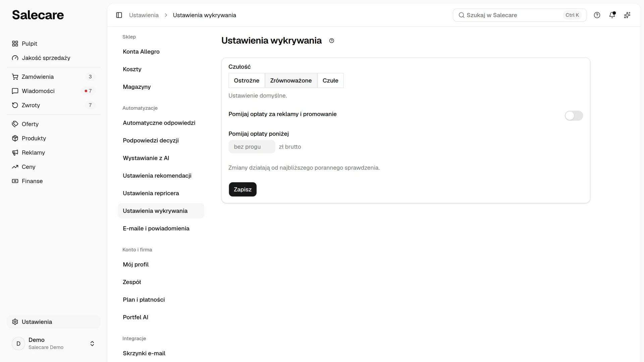Image resolution: width=644 pixels, height=362 pixels.
Task: Open the notifications bell icon
Action: (x=612, y=15)
